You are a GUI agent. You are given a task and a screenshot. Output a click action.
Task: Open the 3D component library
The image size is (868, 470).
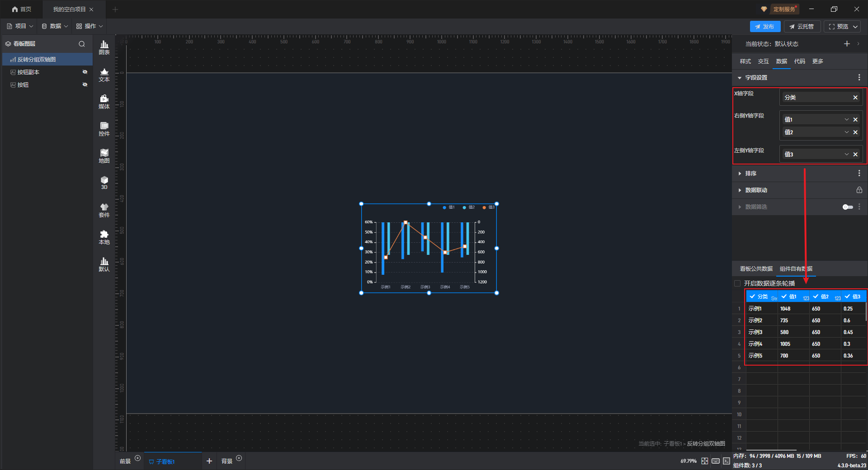coord(104,183)
